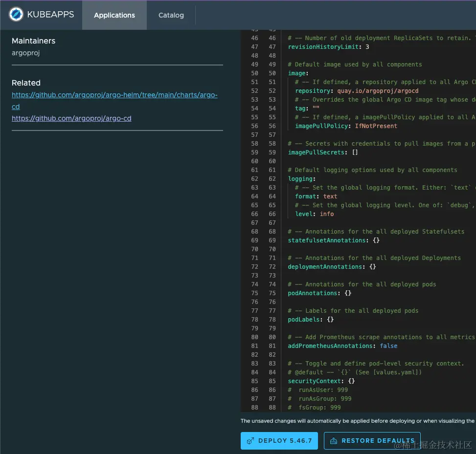Click the empty tag value on line 54
The width and height of the screenshot is (476, 454).
pyautogui.click(x=316, y=108)
